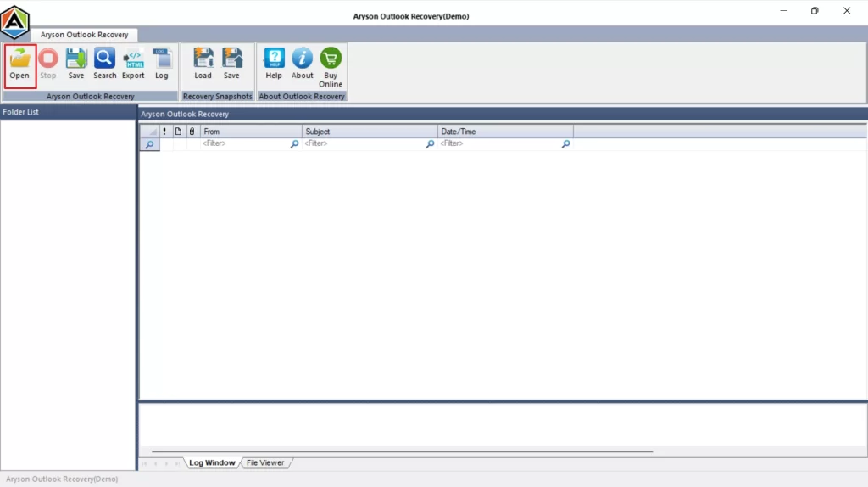
Task: Click the Buy Online cart icon
Action: pos(331,68)
